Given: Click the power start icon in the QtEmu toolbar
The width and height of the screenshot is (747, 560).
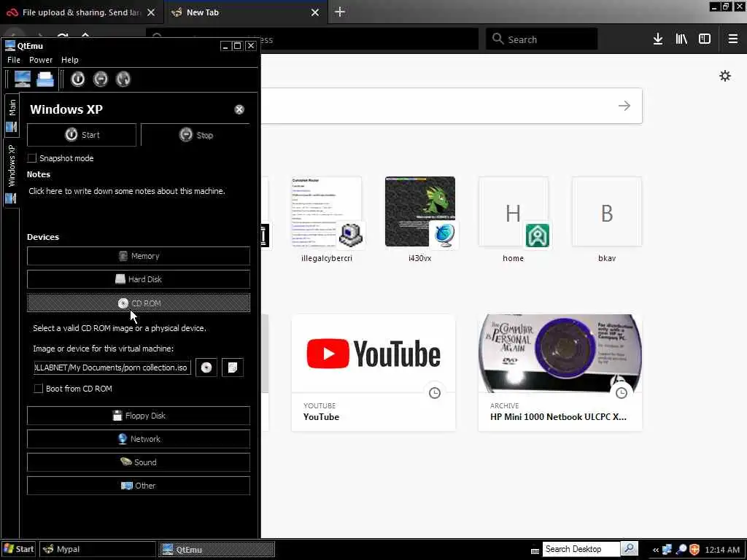Looking at the screenshot, I should (77, 79).
